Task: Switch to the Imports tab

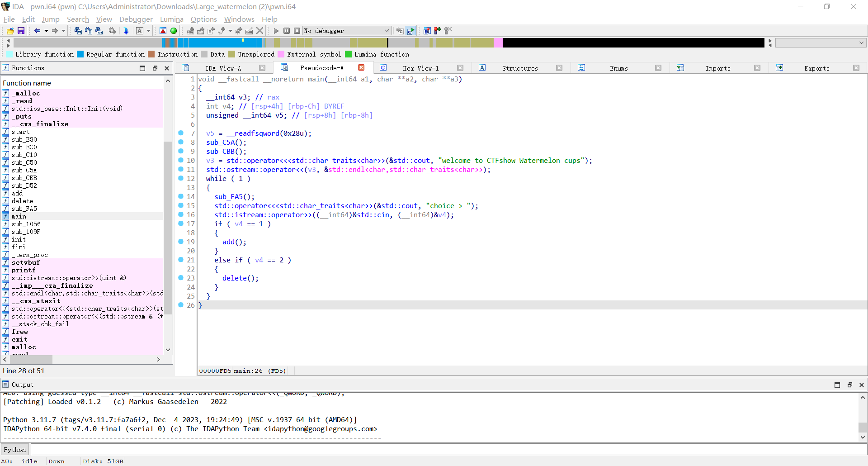Action: 718,68
